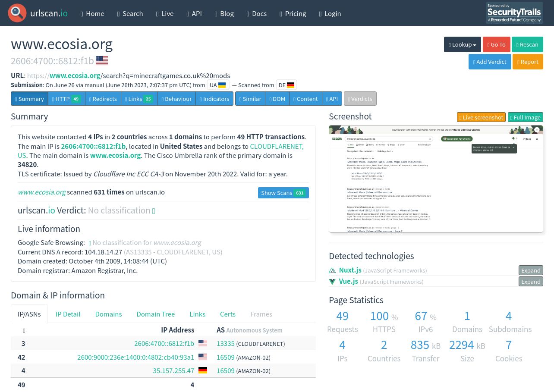Open the Links 25 tab

tap(139, 99)
